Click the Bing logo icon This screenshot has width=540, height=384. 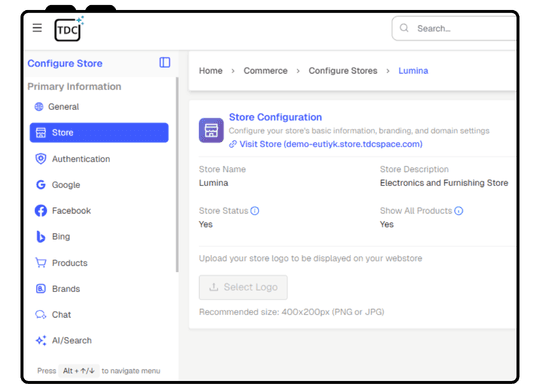41,237
